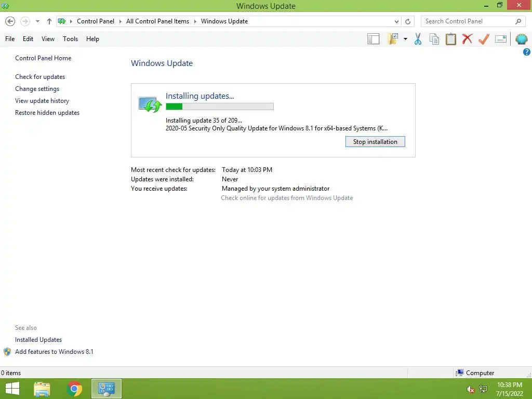Click the Stop installation button
532x399 pixels.
[375, 142]
